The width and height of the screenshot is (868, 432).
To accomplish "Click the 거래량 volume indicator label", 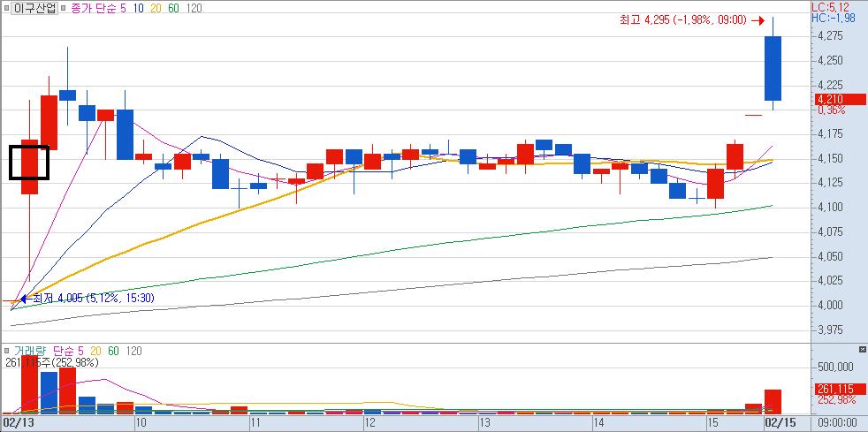I will (30, 352).
